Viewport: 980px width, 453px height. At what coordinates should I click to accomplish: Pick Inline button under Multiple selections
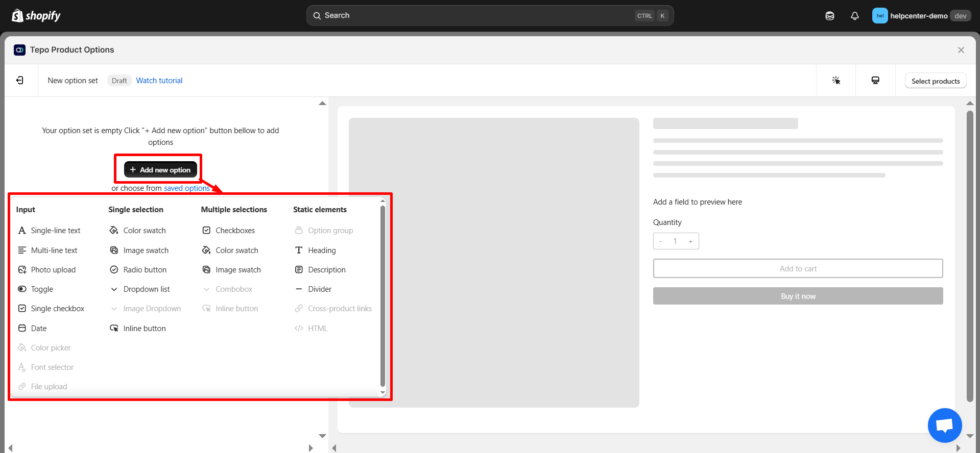tap(230, 309)
